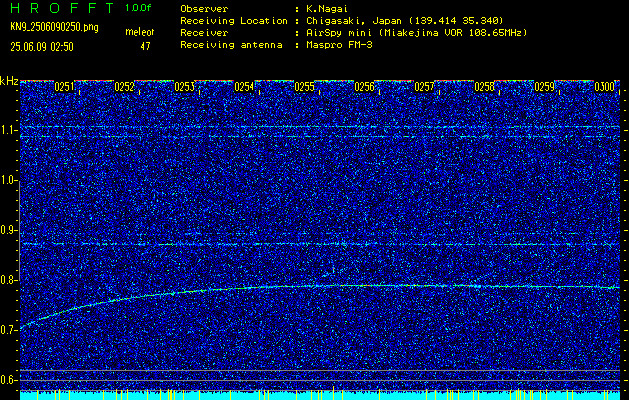Screen dimensions: 629x400
Task: Click the 1.0 kHz axis label
Action: click(8, 180)
